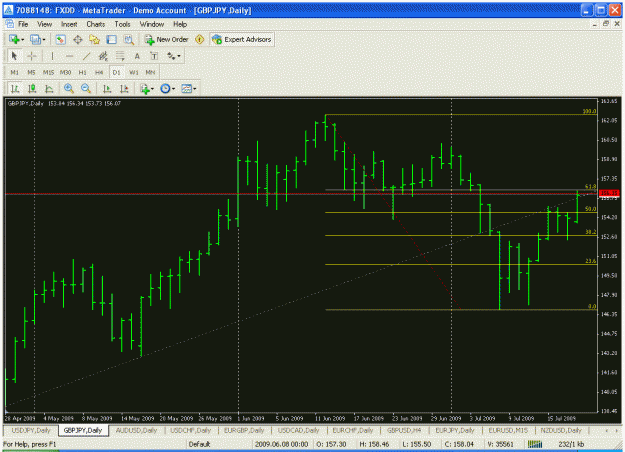Open the Window menu
This screenshot has width=625, height=452.
152,24
